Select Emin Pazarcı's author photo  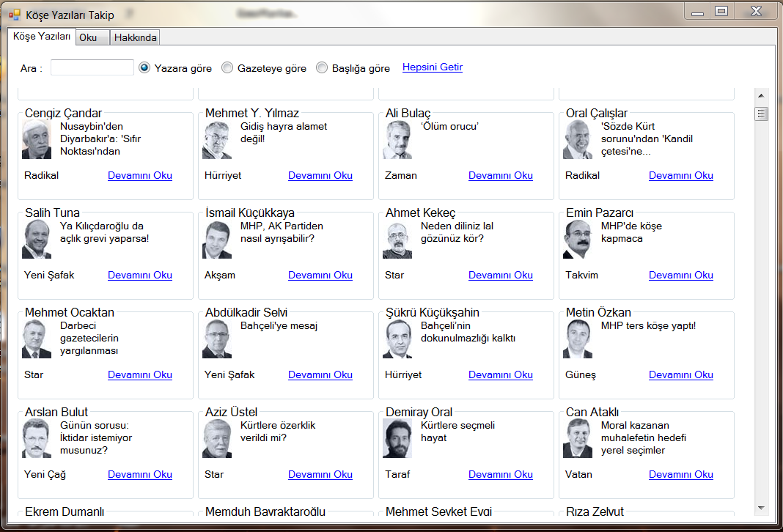pyautogui.click(x=578, y=240)
